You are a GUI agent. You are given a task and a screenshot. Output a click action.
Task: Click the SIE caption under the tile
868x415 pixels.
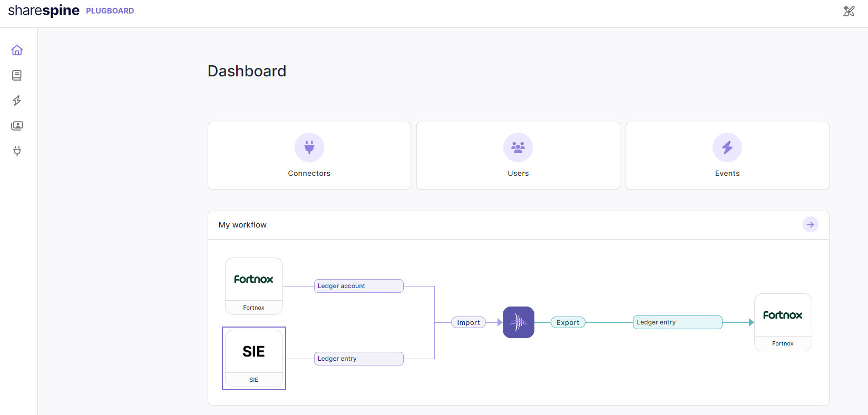pos(254,380)
